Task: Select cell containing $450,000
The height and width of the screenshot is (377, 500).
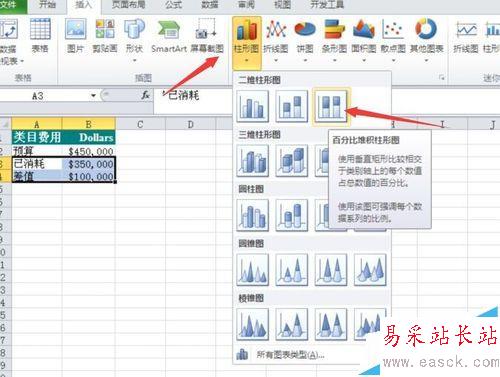Action: (89, 151)
